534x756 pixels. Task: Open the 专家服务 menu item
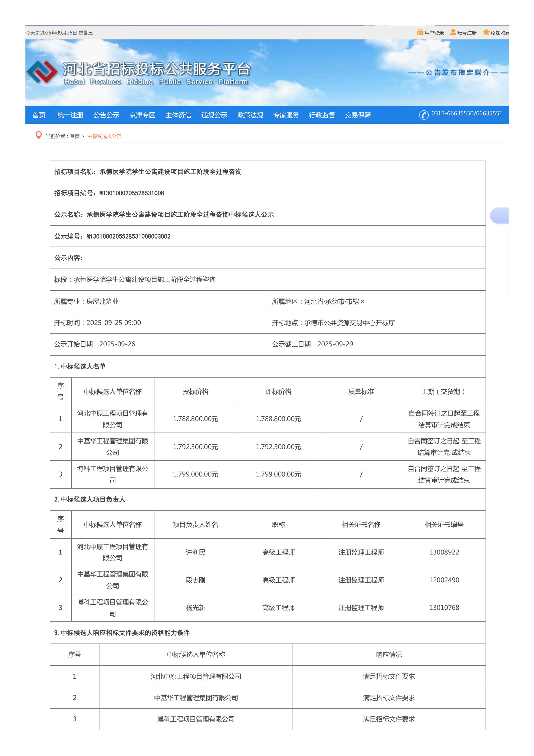[x=286, y=115]
